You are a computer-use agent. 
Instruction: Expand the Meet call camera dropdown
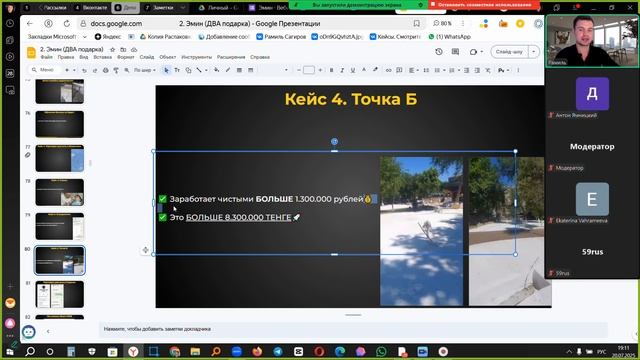482,52
